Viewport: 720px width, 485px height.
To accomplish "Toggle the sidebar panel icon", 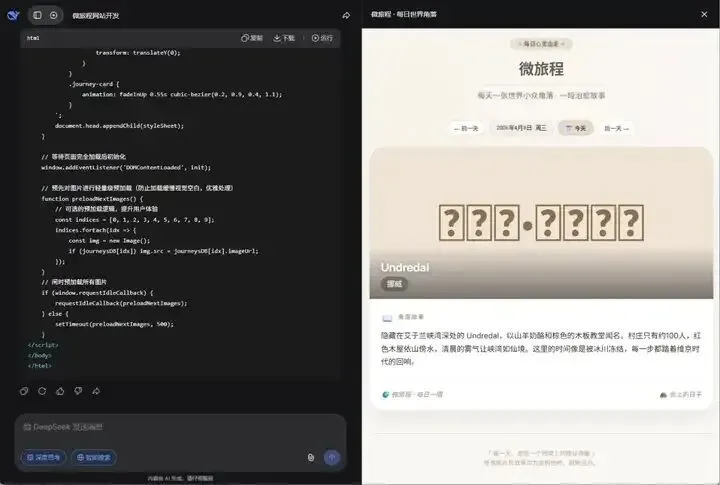I will click(38, 15).
